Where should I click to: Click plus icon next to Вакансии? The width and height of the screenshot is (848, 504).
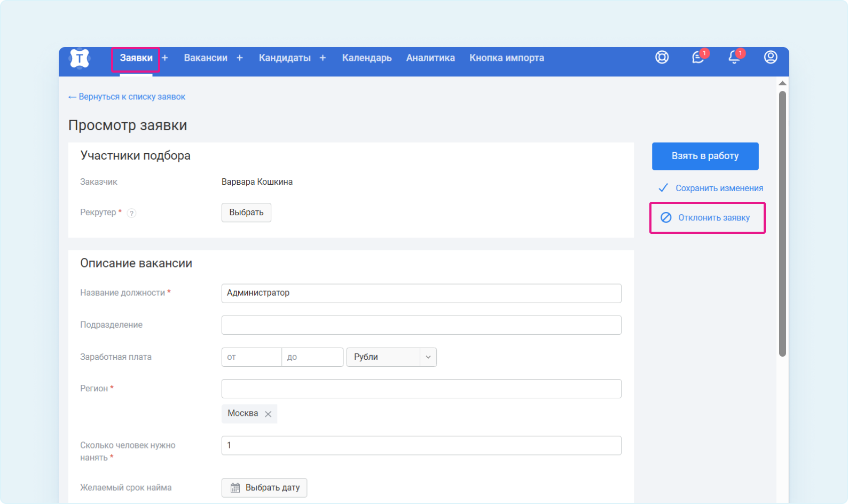240,58
